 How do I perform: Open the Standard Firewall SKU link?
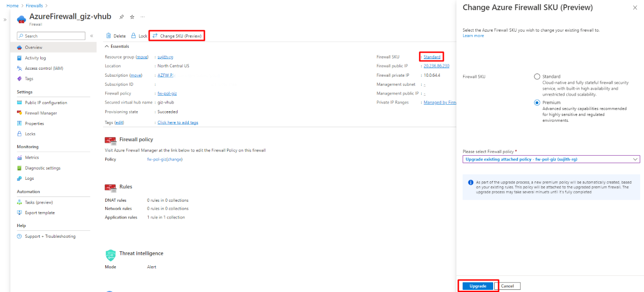pos(432,57)
